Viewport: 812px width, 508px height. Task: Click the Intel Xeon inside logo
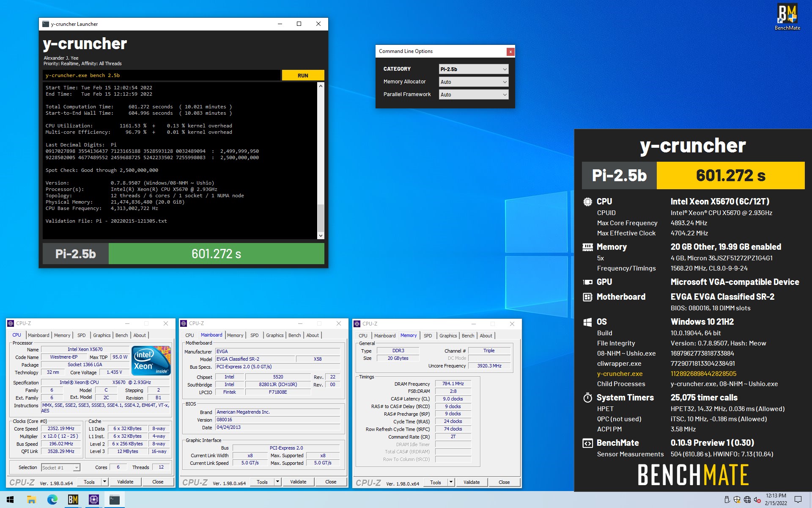pyautogui.click(x=151, y=360)
